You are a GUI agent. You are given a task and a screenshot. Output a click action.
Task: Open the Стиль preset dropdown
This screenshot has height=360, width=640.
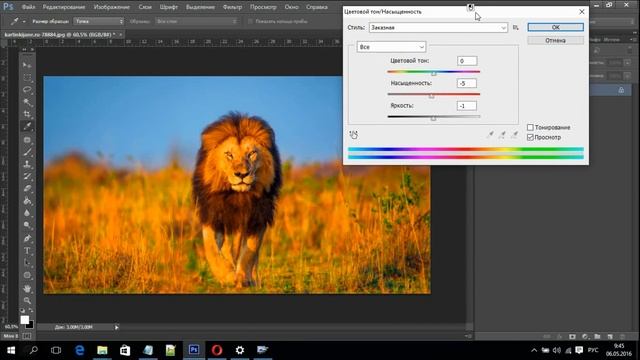pos(438,27)
